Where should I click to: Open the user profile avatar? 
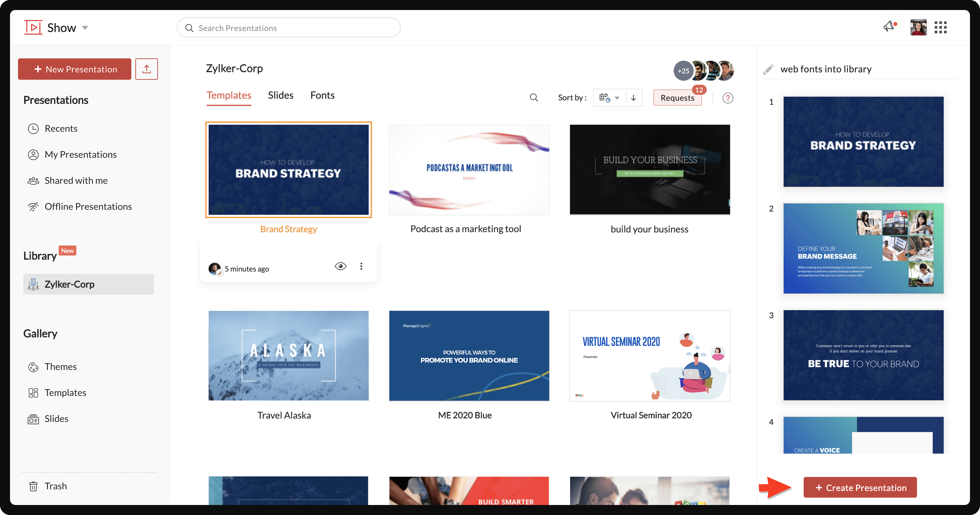(x=918, y=27)
